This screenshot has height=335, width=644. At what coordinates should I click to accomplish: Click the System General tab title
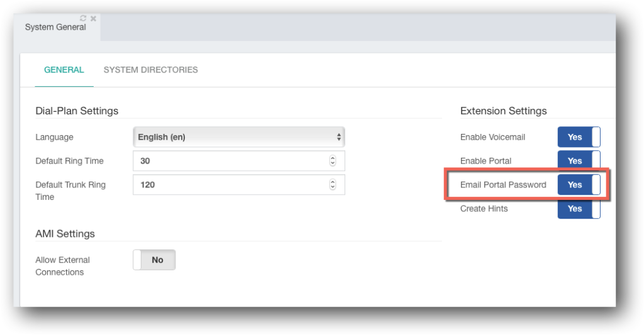(55, 27)
